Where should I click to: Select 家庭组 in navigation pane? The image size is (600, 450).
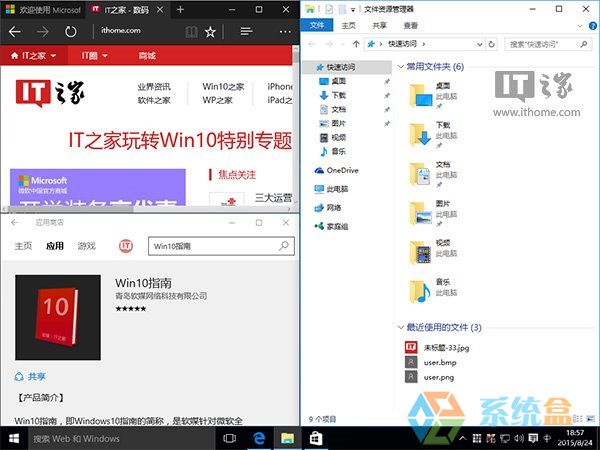tap(331, 227)
